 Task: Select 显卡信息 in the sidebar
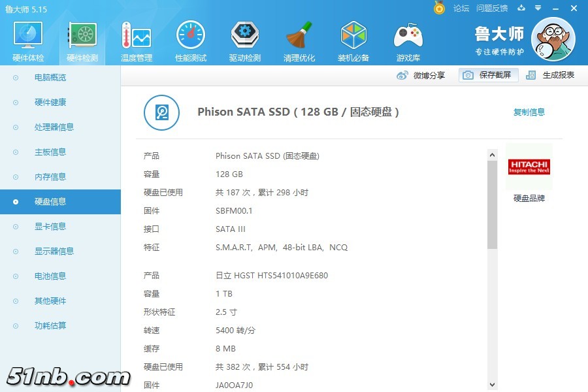[x=50, y=227]
